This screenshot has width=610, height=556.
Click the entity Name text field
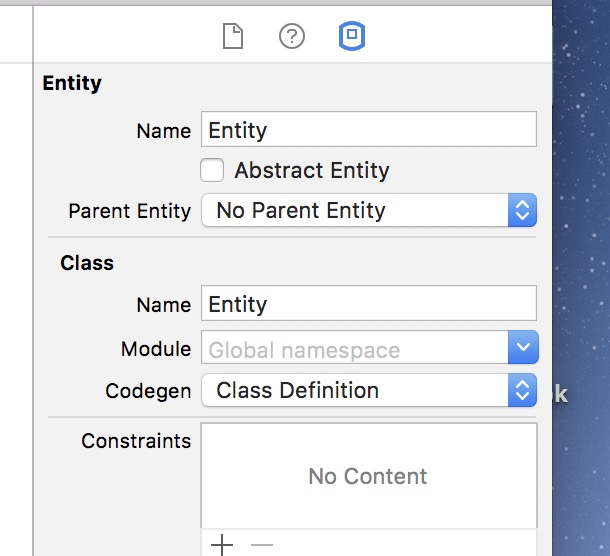click(369, 129)
